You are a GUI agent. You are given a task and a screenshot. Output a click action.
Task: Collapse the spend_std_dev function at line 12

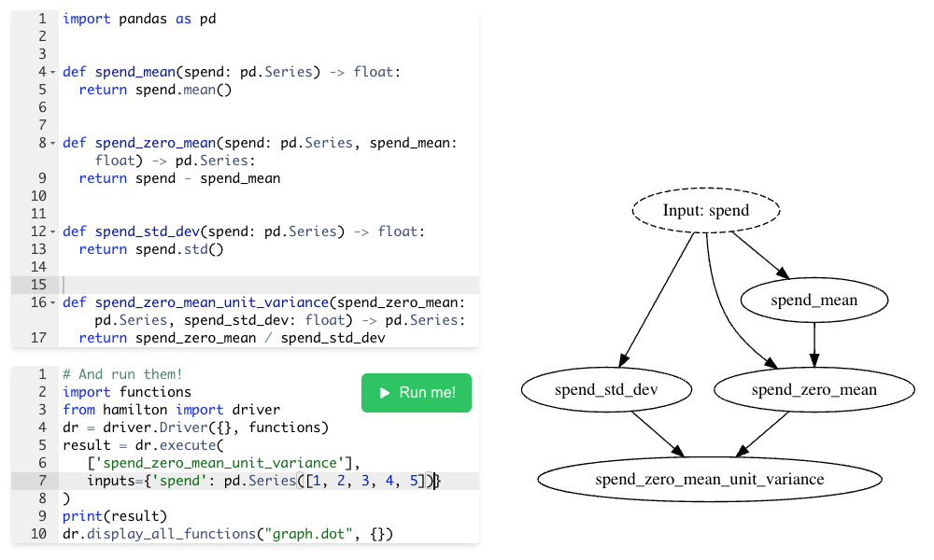click(x=53, y=231)
